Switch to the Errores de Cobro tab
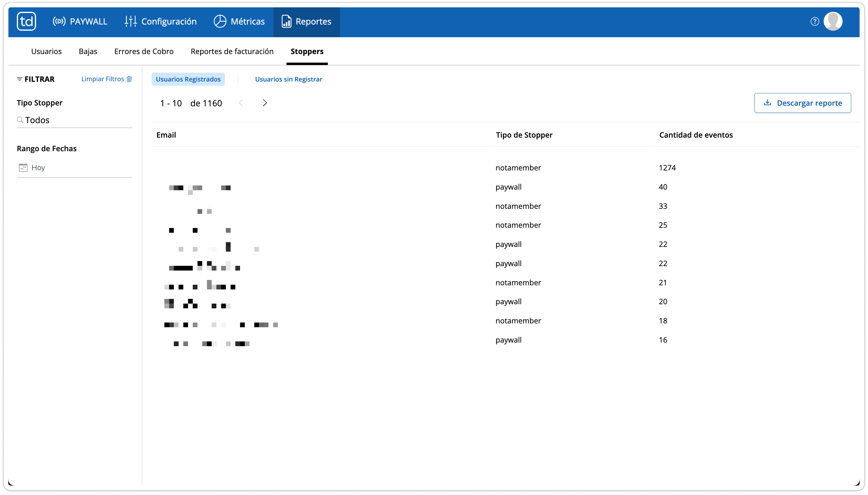The image size is (868, 495). click(x=144, y=51)
